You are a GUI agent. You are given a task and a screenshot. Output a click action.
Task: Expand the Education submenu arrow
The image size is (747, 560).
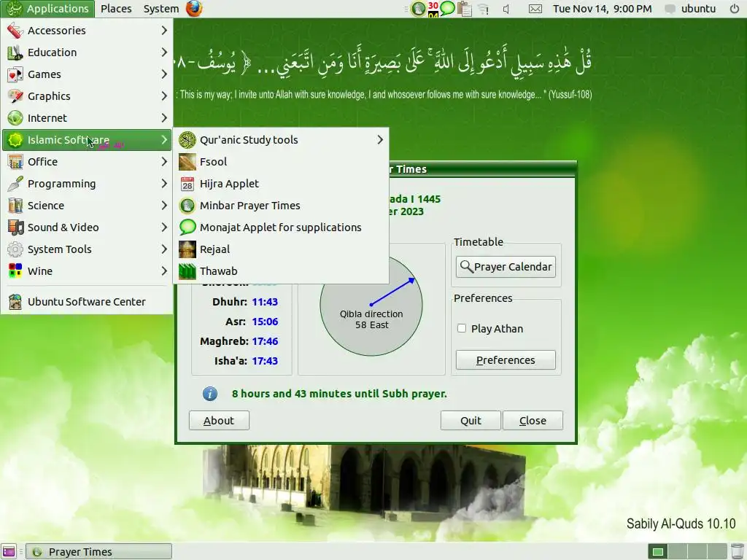[x=164, y=52]
